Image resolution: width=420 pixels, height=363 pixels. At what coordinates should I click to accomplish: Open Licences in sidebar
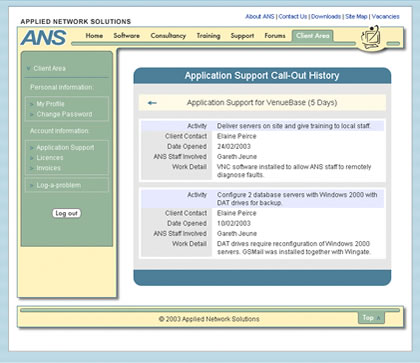tap(50, 158)
